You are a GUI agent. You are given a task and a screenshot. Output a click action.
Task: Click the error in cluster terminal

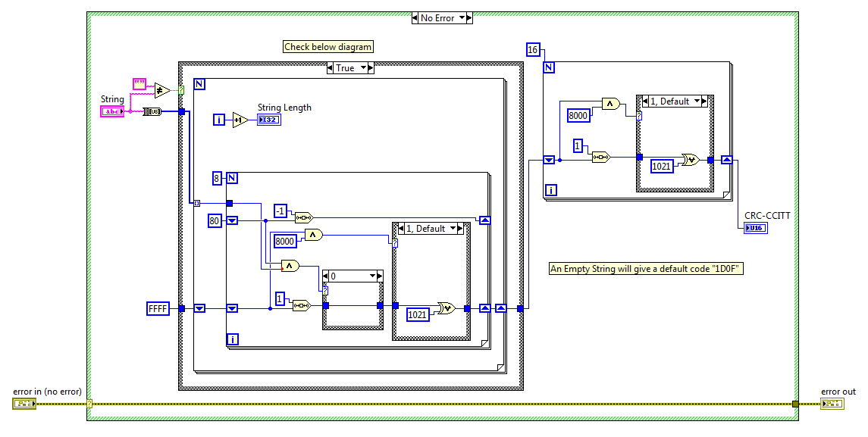coord(24,404)
